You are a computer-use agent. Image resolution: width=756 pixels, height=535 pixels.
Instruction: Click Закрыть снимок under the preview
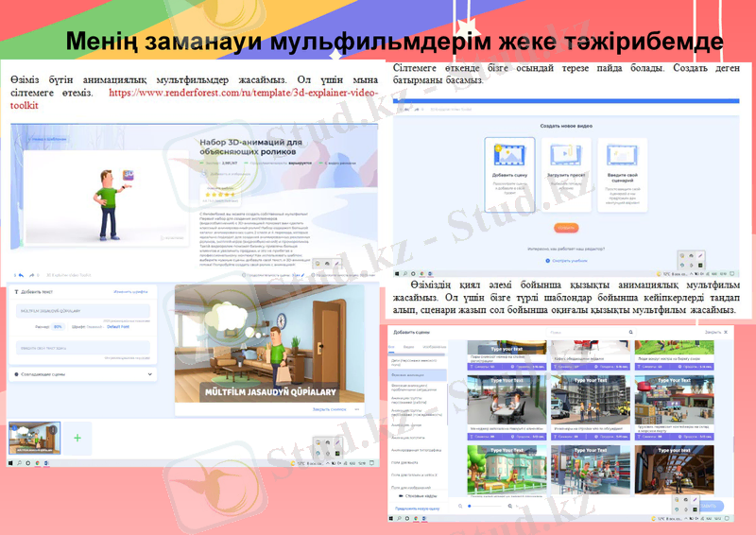coord(329,409)
